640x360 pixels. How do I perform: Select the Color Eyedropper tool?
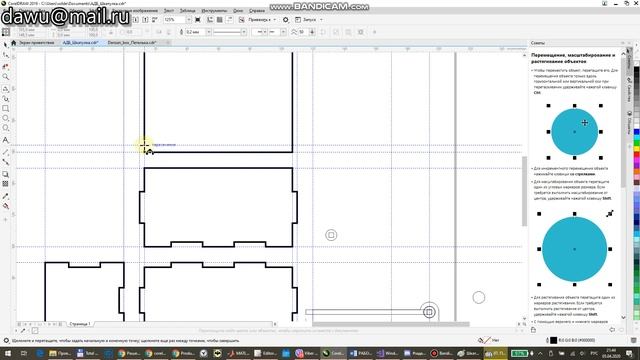pos(5,196)
